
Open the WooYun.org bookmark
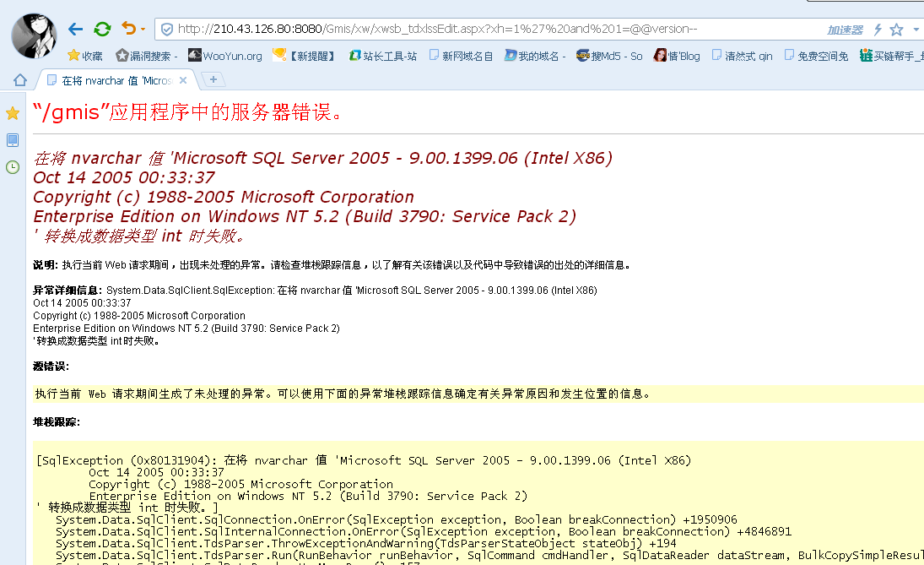tap(225, 56)
